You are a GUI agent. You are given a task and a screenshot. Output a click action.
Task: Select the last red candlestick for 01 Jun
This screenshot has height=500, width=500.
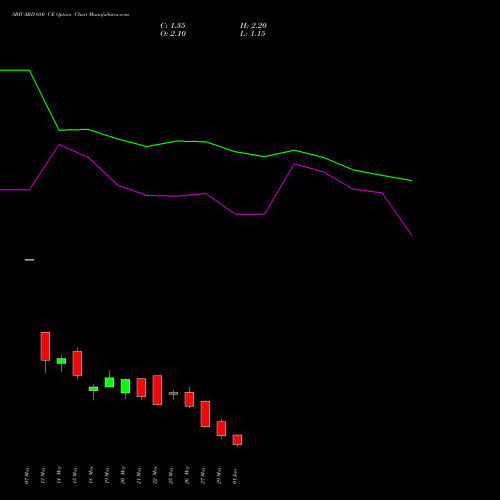point(237,440)
